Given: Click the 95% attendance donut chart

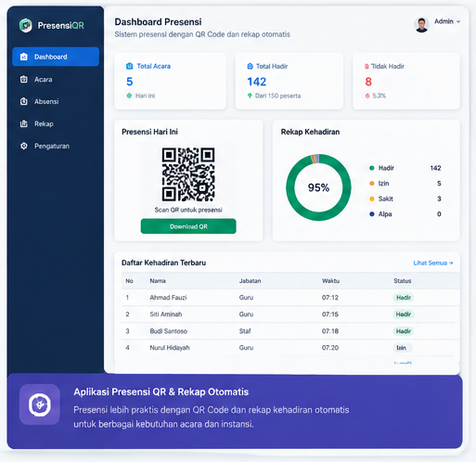Looking at the screenshot, I should (318, 187).
